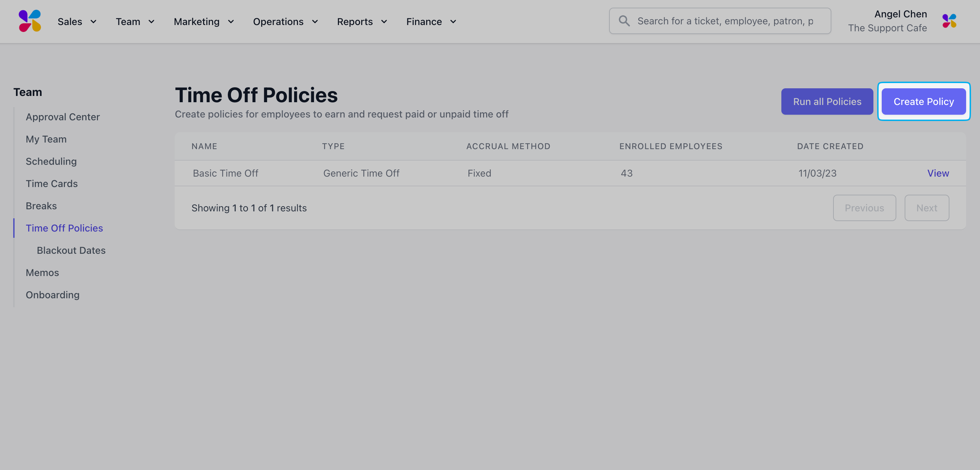Screen dimensions: 980x470
Task: Expand the Reports menu chevron
Action: pyautogui.click(x=384, y=22)
